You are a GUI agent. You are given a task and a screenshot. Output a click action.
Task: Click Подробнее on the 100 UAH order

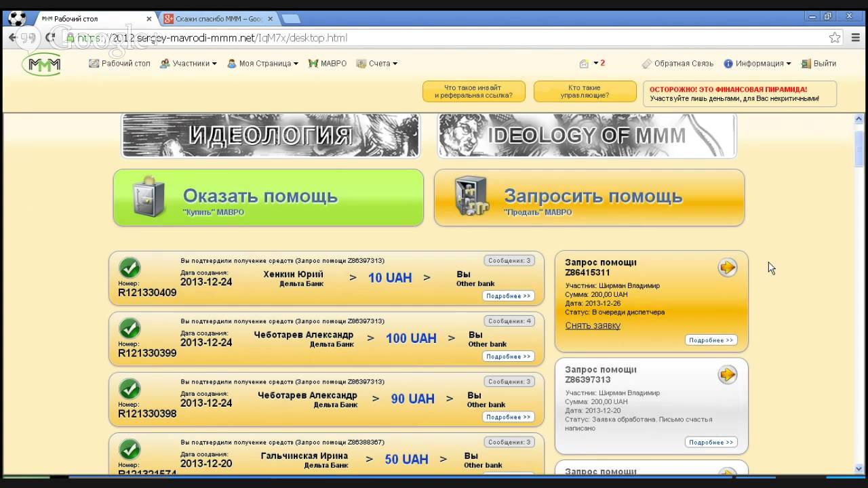click(509, 356)
